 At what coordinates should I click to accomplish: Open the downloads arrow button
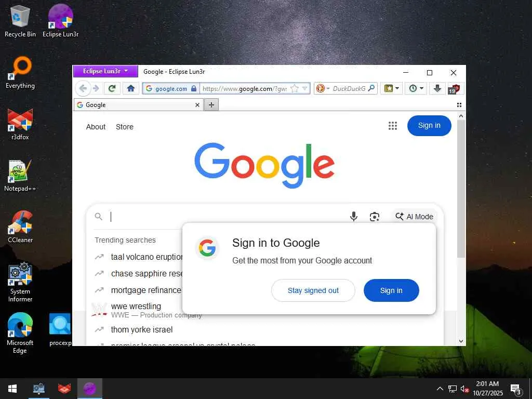pyautogui.click(x=437, y=88)
